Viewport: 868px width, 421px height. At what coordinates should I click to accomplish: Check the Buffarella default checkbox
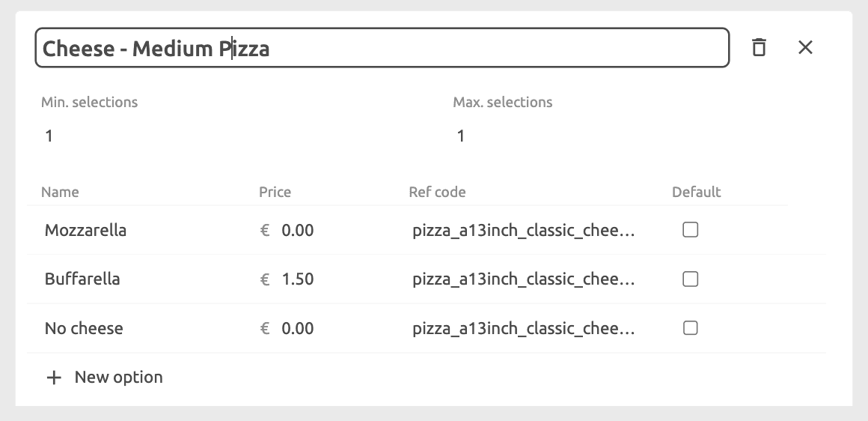pos(691,279)
